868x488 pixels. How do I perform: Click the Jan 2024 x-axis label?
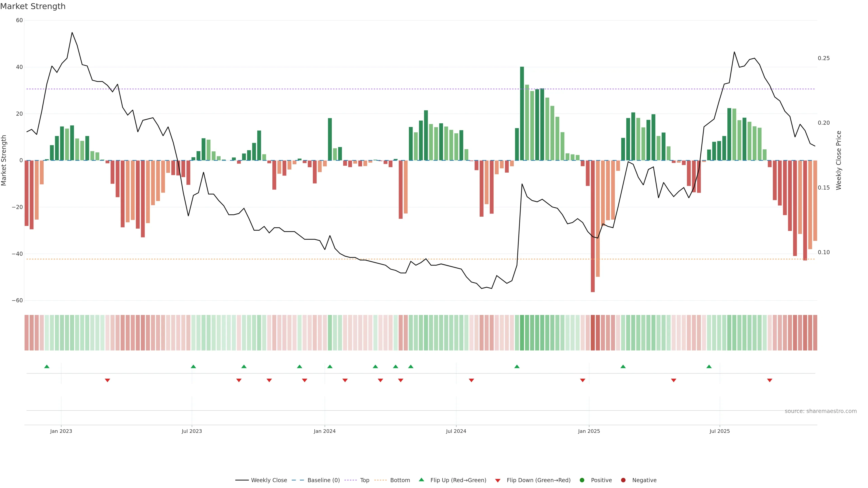click(x=325, y=431)
